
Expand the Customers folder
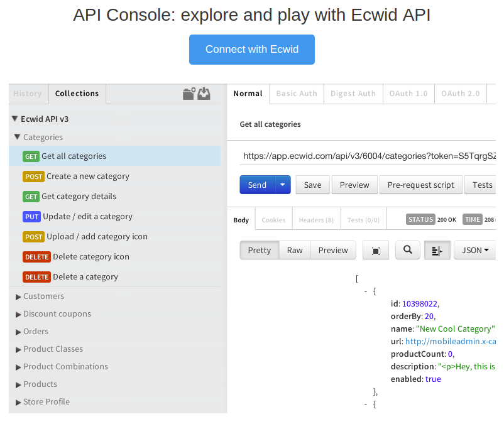18,297
